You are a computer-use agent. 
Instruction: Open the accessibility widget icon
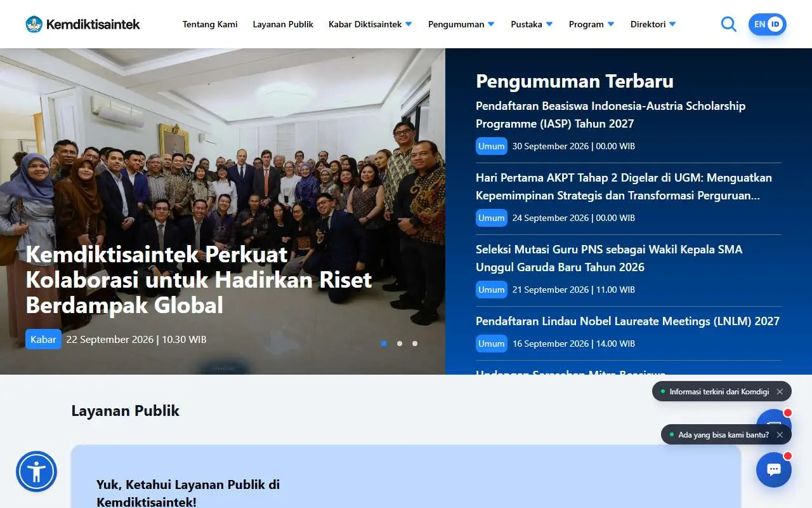(x=36, y=471)
